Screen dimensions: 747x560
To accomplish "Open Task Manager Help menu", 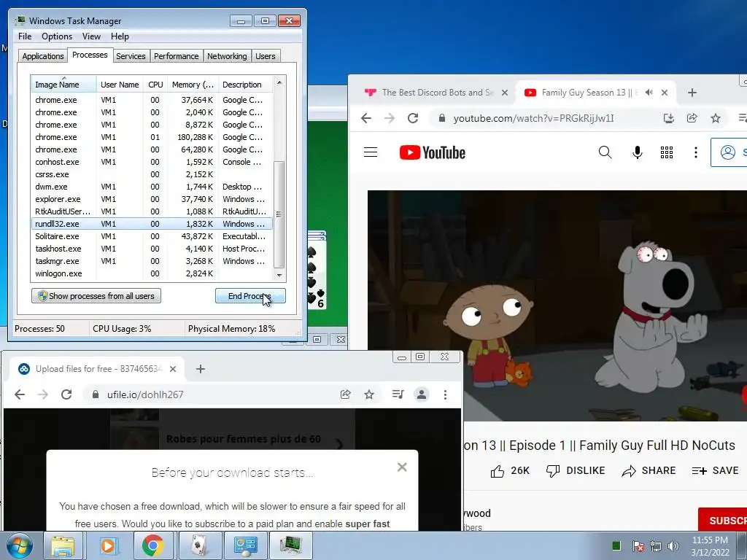I will [120, 36].
